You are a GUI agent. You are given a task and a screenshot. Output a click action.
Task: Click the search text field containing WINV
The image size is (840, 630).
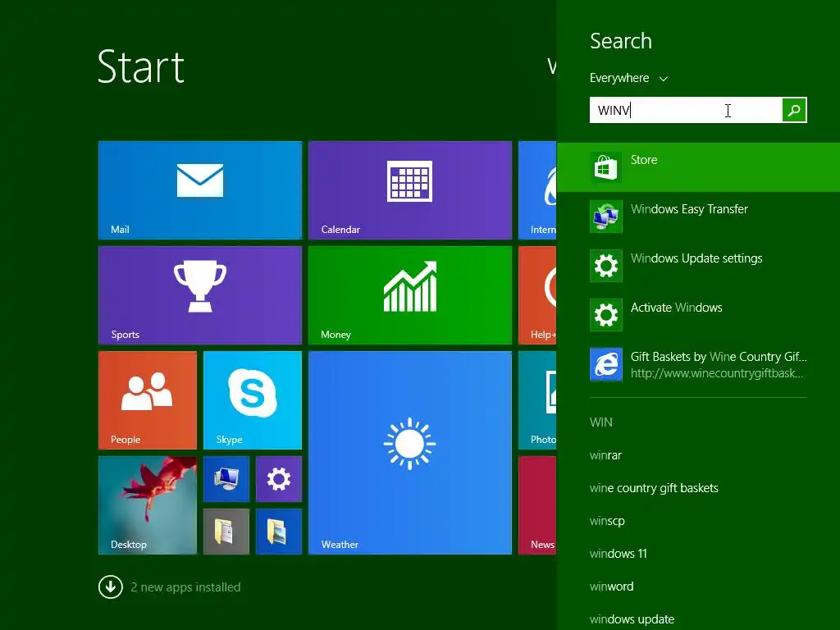[x=686, y=110]
